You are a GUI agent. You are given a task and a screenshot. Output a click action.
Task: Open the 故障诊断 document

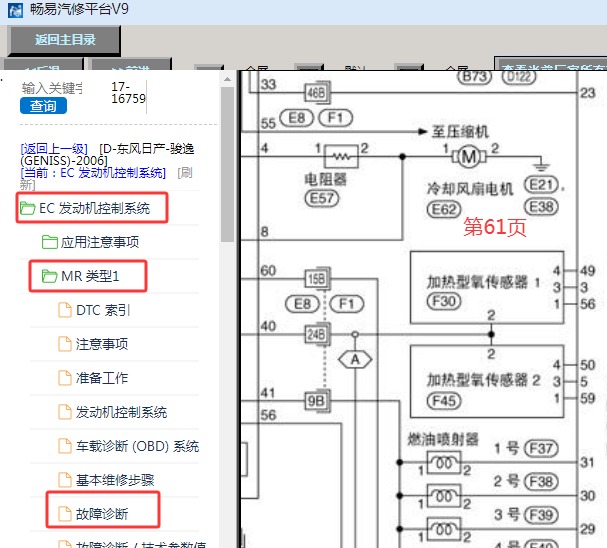click(x=101, y=514)
